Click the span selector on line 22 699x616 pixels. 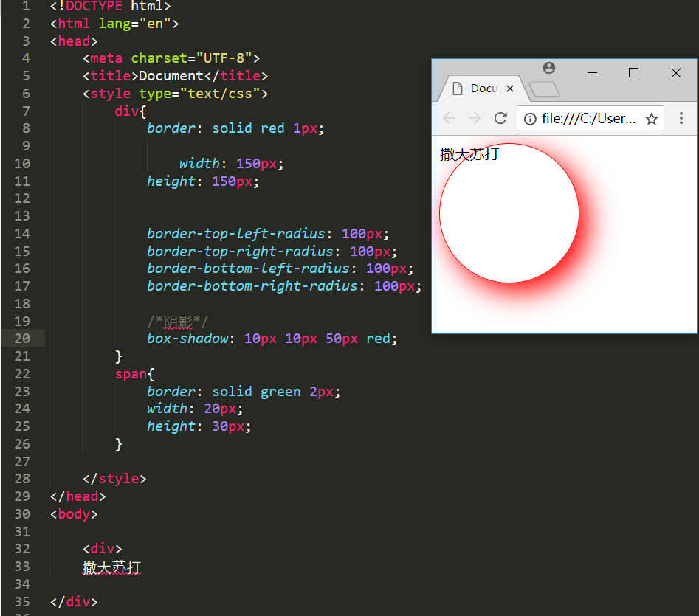[x=131, y=374]
